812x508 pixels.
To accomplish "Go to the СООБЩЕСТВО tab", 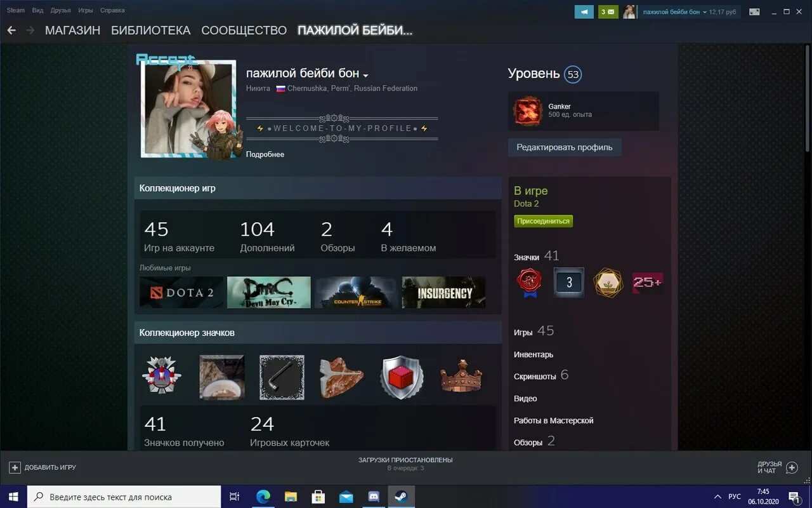I will (x=244, y=30).
